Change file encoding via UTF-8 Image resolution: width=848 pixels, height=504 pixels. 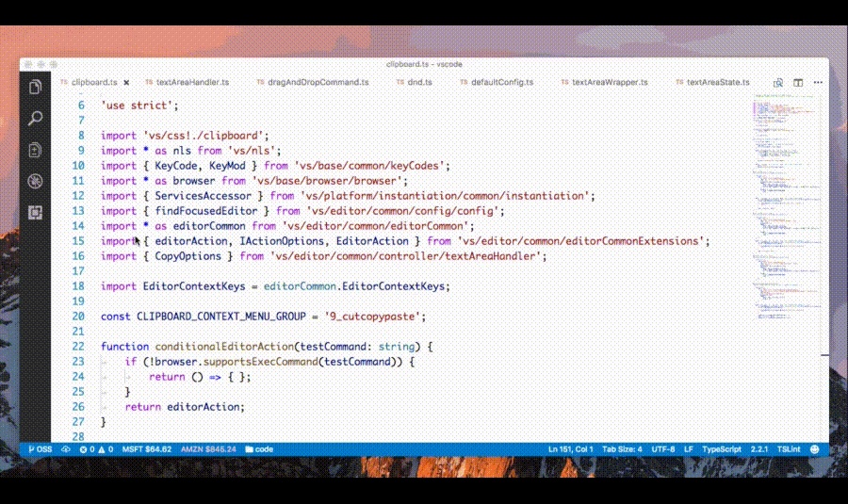point(662,449)
